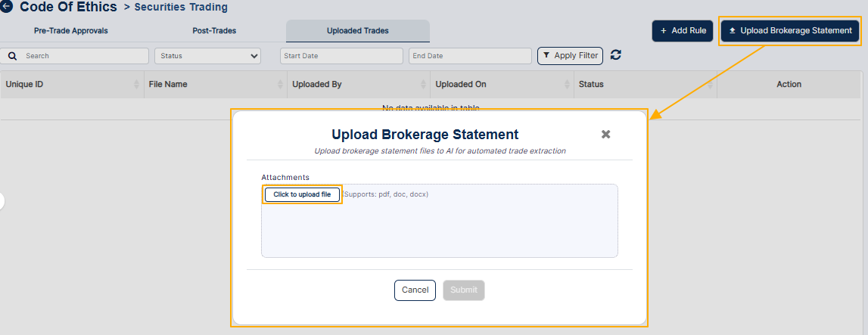
Task: Click the Securities Trading breadcrumb text
Action: pyautogui.click(x=180, y=8)
